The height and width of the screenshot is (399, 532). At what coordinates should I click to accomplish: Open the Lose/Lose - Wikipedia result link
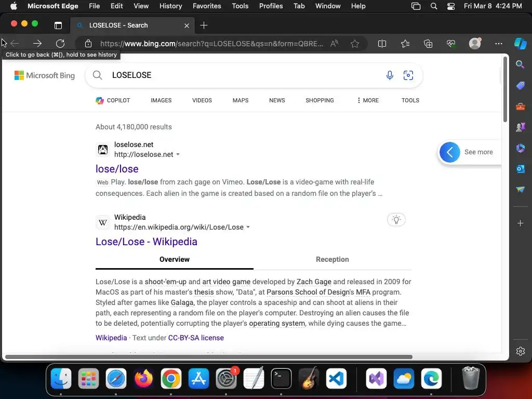tap(146, 242)
